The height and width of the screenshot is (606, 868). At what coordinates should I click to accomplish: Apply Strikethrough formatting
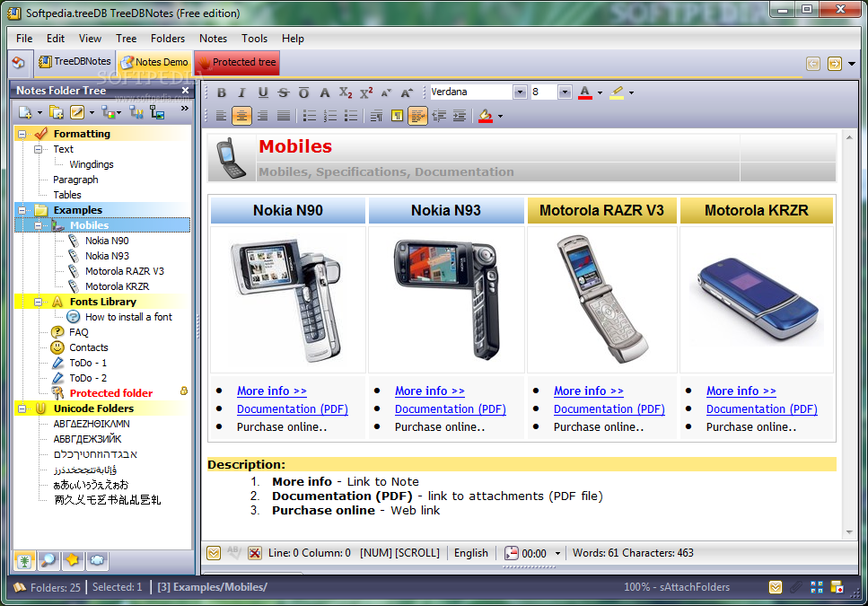tap(283, 92)
